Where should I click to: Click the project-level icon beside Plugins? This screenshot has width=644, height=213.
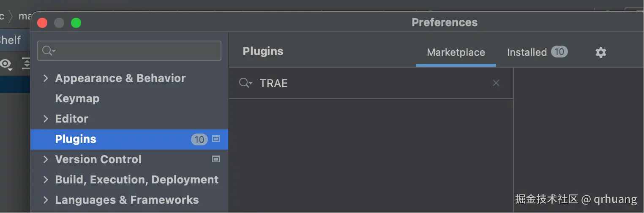tap(216, 139)
